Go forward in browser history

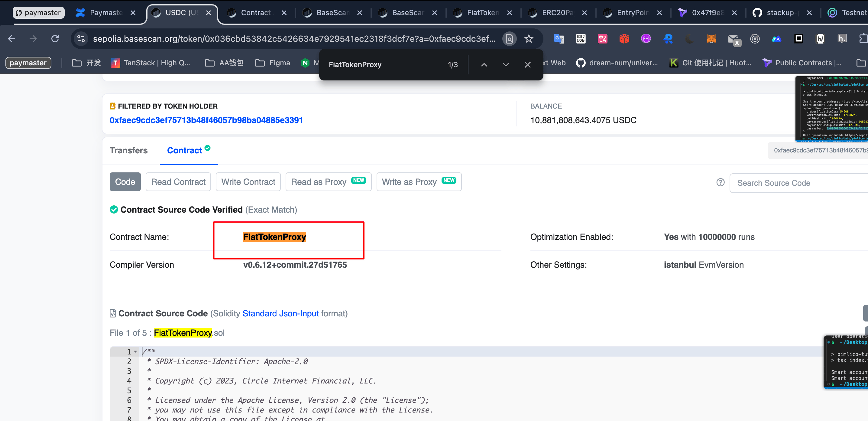(x=33, y=39)
